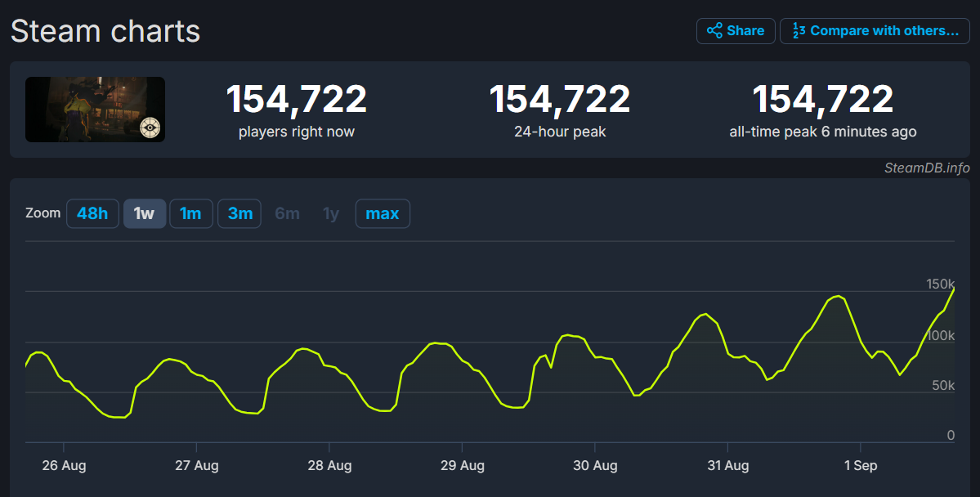Choose the disabled 6m zoom option

tap(287, 214)
